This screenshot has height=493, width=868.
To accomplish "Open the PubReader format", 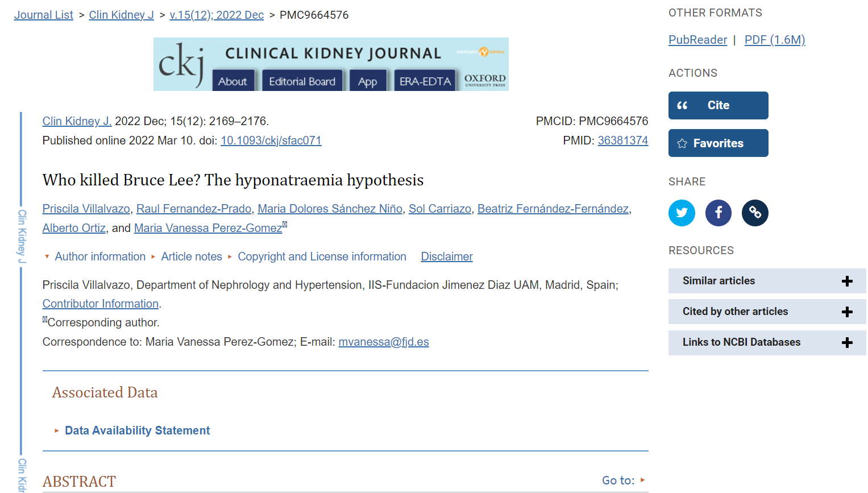I will click(x=697, y=40).
